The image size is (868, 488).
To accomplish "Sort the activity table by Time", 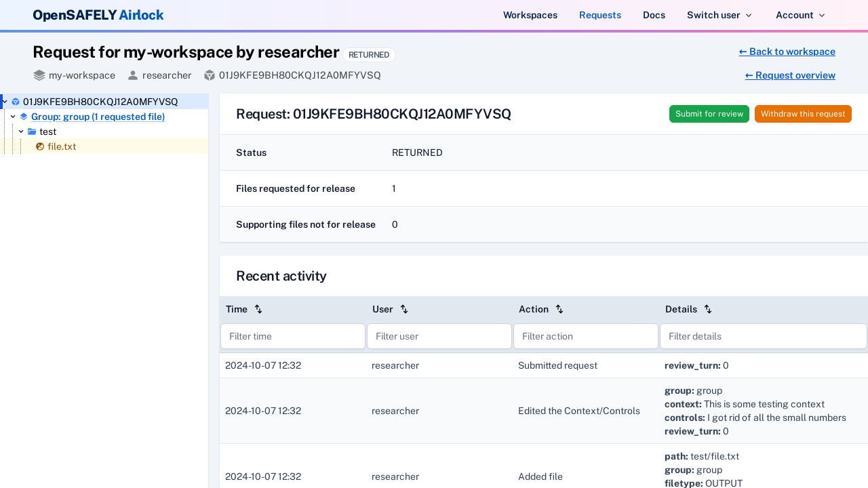I will point(258,308).
